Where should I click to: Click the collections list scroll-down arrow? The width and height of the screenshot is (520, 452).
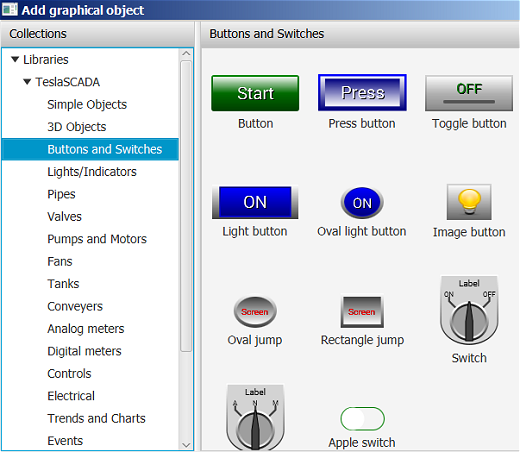[186, 445]
